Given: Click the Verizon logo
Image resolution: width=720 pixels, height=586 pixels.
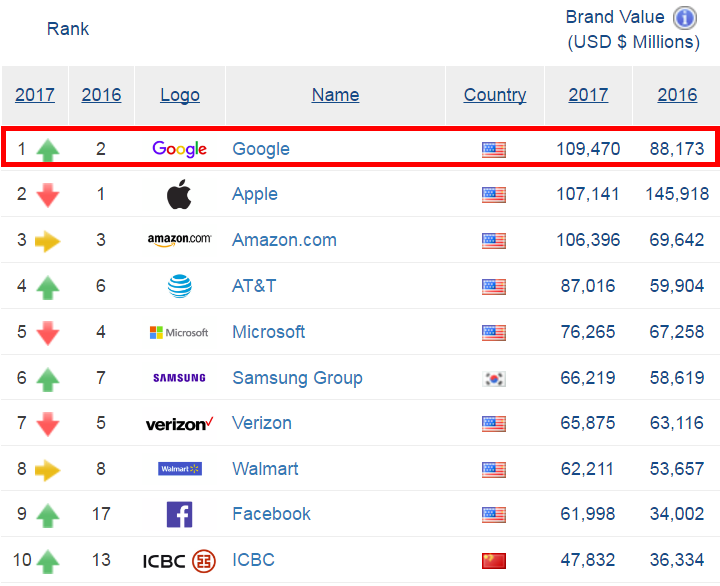Looking at the screenshot, I should coord(180,424).
